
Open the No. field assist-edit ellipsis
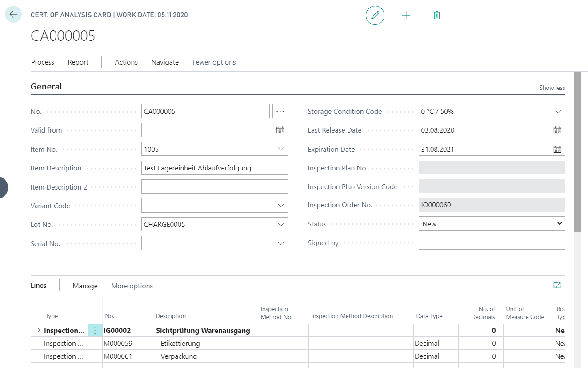(x=280, y=111)
